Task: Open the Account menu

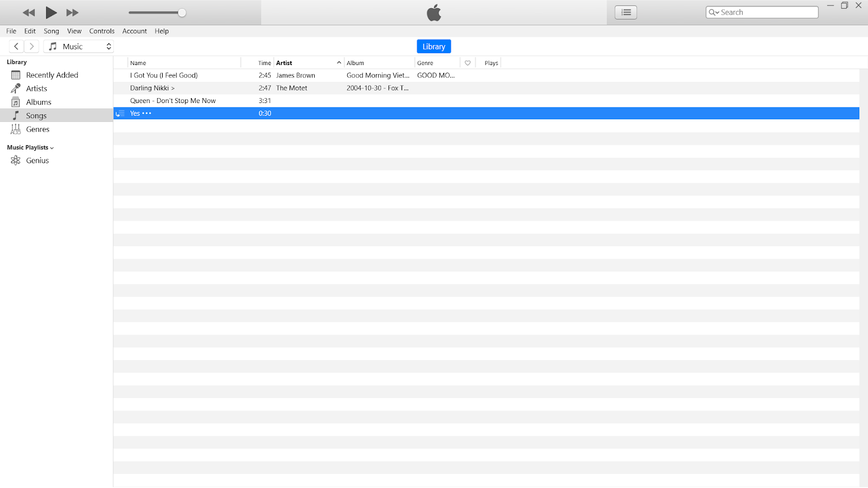Action: click(x=135, y=31)
